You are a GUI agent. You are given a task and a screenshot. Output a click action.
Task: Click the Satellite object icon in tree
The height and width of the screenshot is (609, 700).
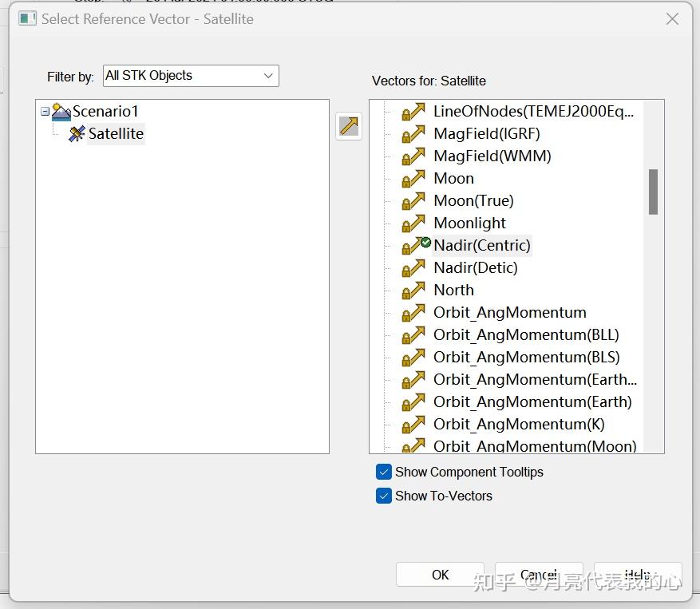coord(77,133)
